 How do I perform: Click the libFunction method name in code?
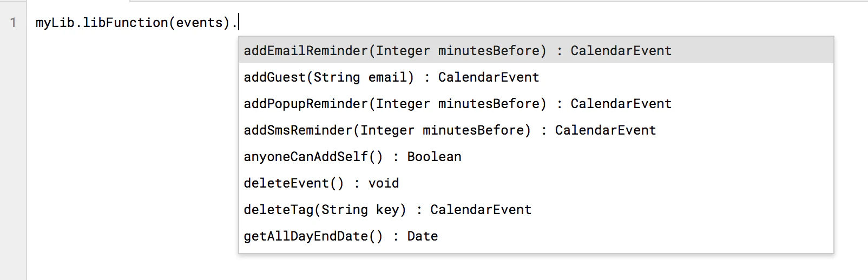click(125, 23)
